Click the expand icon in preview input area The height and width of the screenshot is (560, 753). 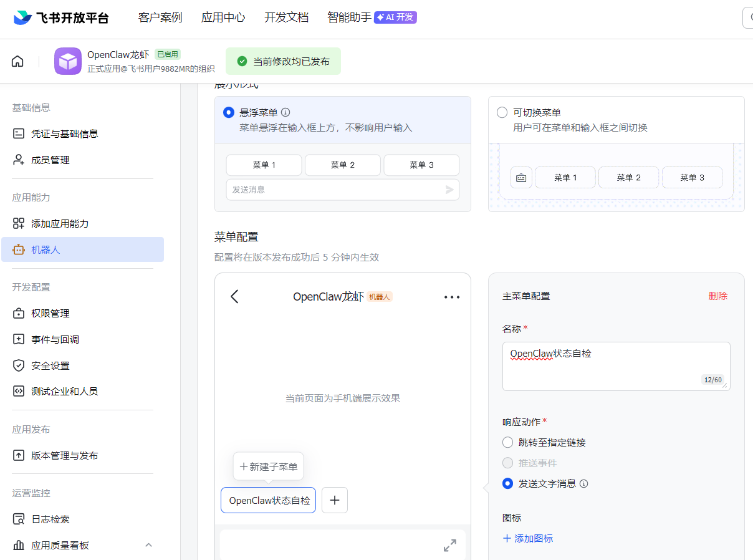[449, 546]
